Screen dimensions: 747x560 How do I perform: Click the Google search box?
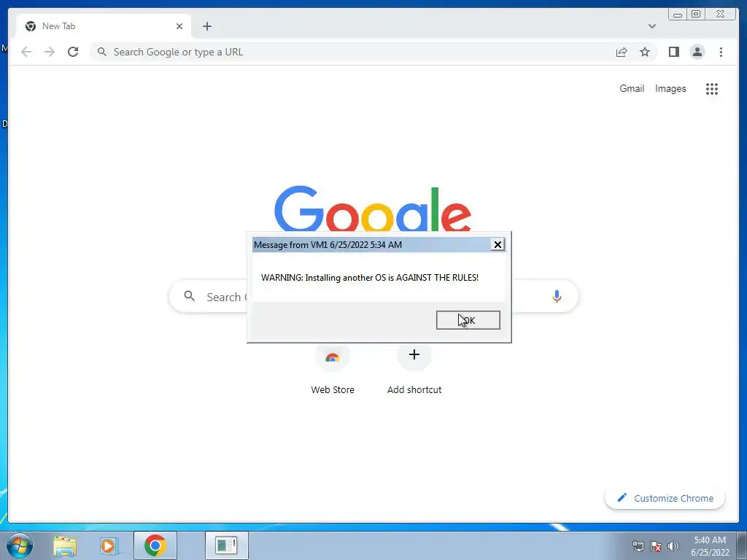(x=373, y=296)
